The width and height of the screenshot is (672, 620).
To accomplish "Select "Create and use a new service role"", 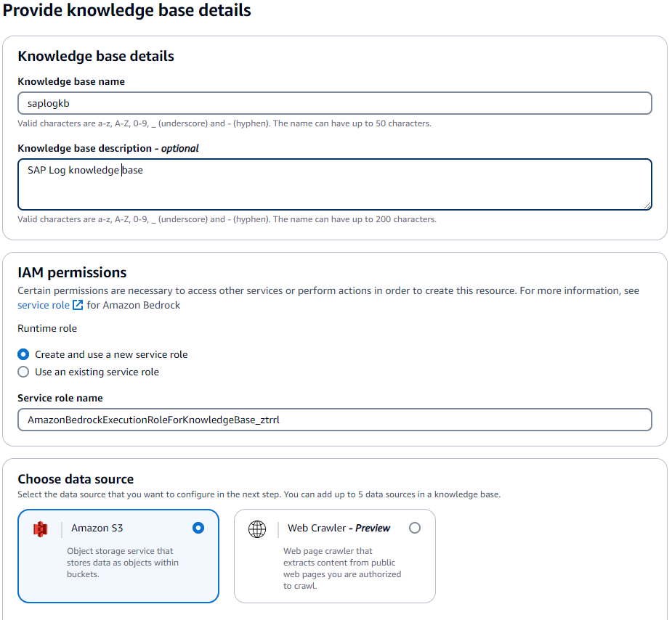I will pyautogui.click(x=22, y=354).
